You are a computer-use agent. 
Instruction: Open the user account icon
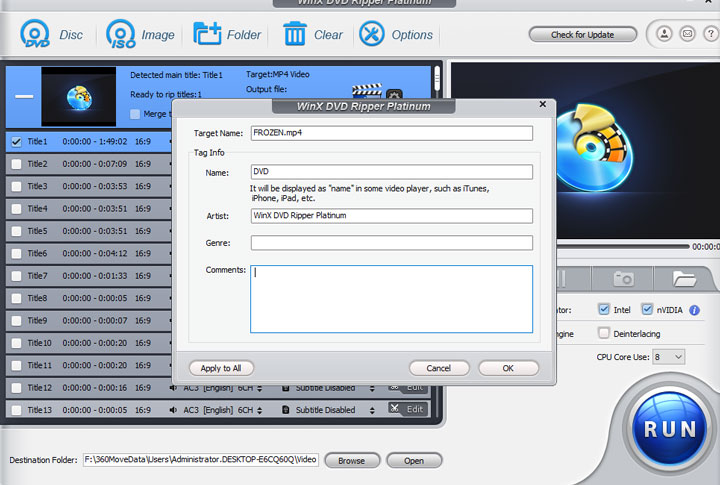coord(664,34)
